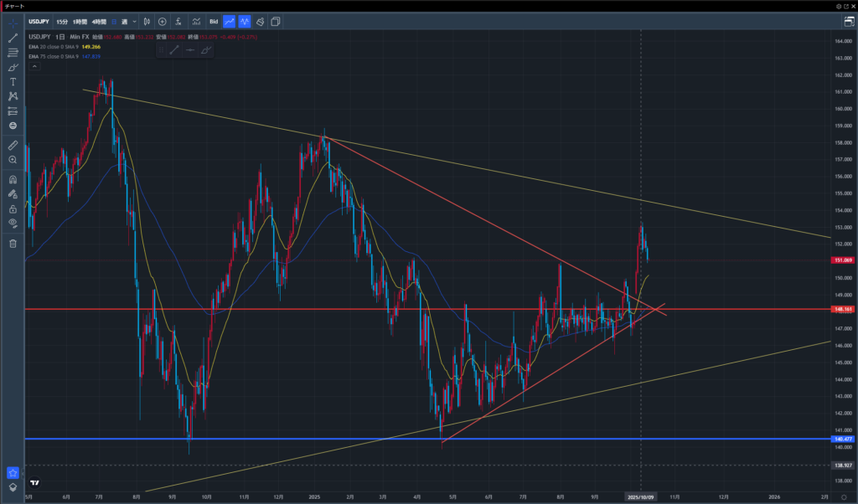Select the Text annotation tool

(x=13, y=82)
